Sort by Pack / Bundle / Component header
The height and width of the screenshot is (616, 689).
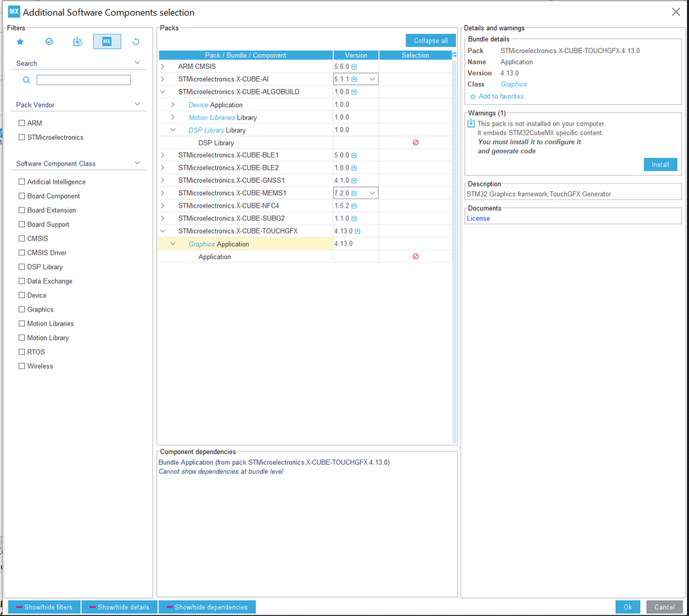tap(246, 55)
